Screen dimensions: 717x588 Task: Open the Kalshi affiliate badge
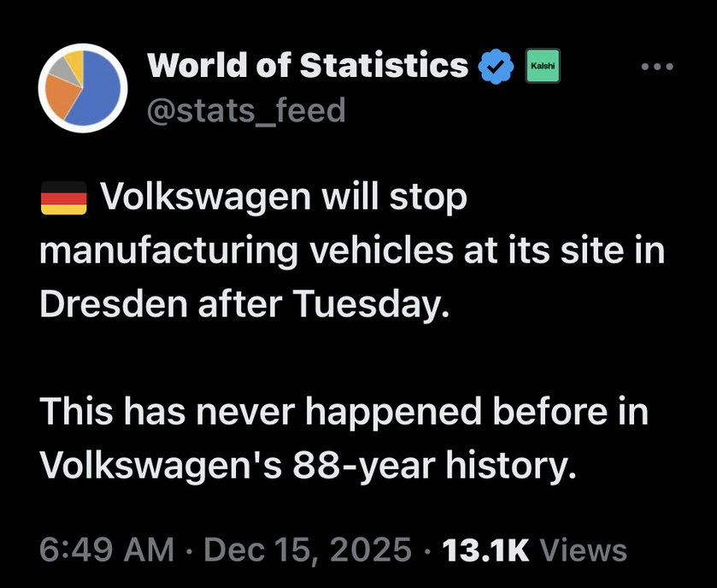coord(542,66)
